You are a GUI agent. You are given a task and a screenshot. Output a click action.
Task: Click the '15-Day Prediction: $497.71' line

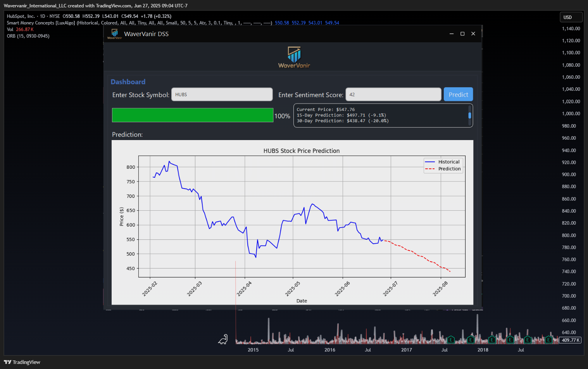pyautogui.click(x=341, y=115)
